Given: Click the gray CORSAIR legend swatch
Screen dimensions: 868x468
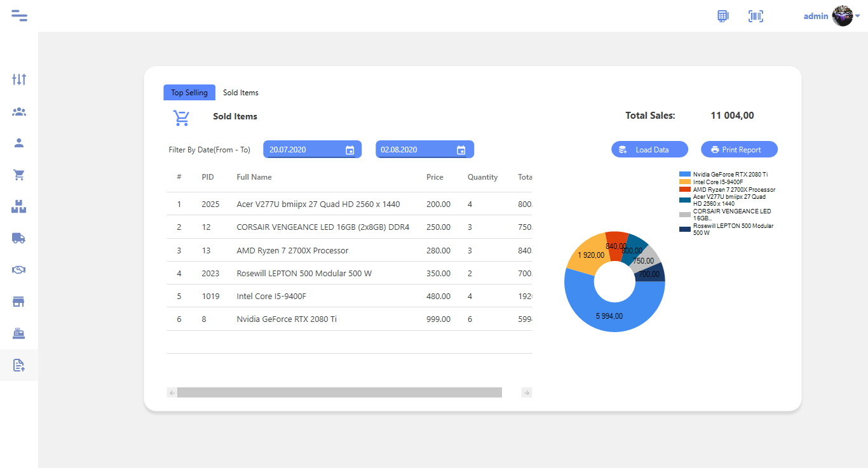Looking at the screenshot, I should click(x=684, y=215).
